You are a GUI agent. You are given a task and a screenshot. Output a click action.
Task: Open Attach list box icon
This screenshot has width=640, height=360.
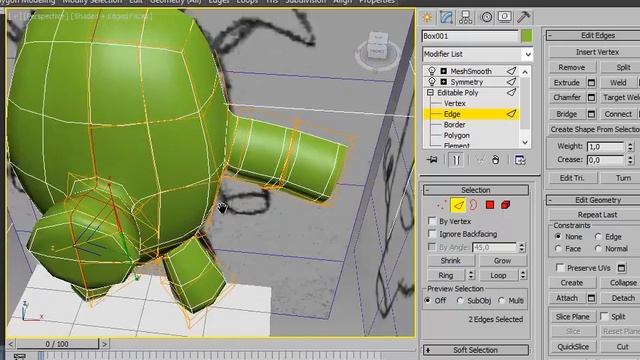[x=591, y=298]
